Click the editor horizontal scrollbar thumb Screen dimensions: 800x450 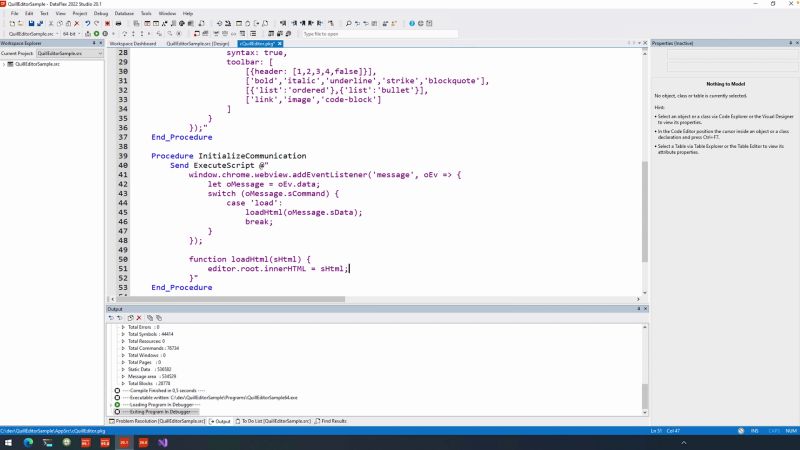231,299
